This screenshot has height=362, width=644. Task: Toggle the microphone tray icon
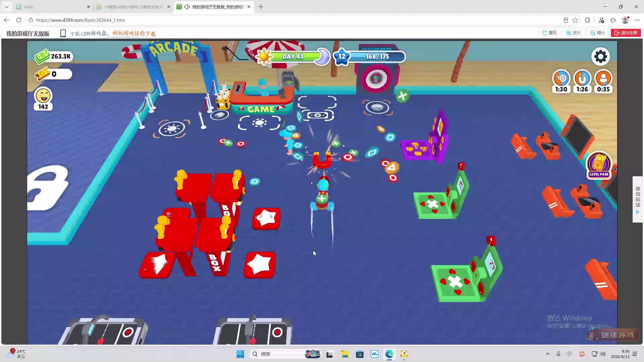coord(558,354)
